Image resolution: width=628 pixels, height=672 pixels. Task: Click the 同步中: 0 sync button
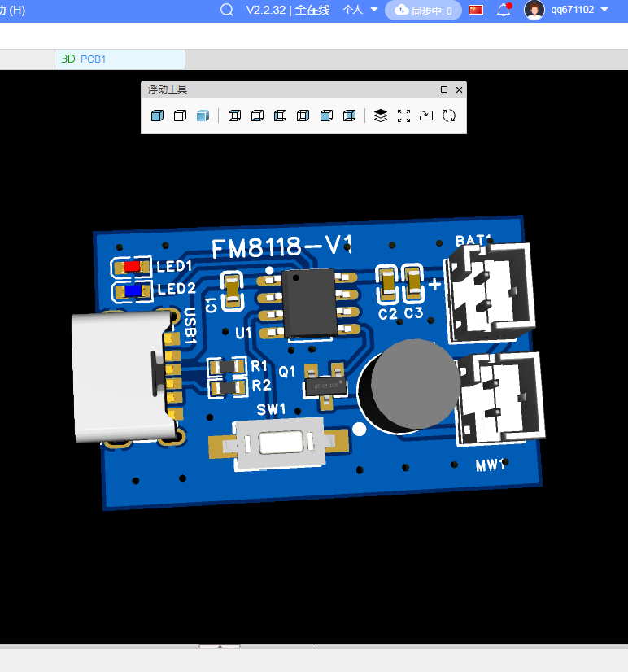423,11
